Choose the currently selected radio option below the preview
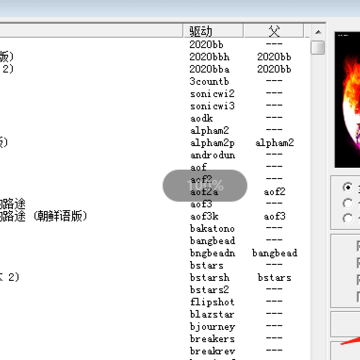360x360 pixels. point(347,188)
